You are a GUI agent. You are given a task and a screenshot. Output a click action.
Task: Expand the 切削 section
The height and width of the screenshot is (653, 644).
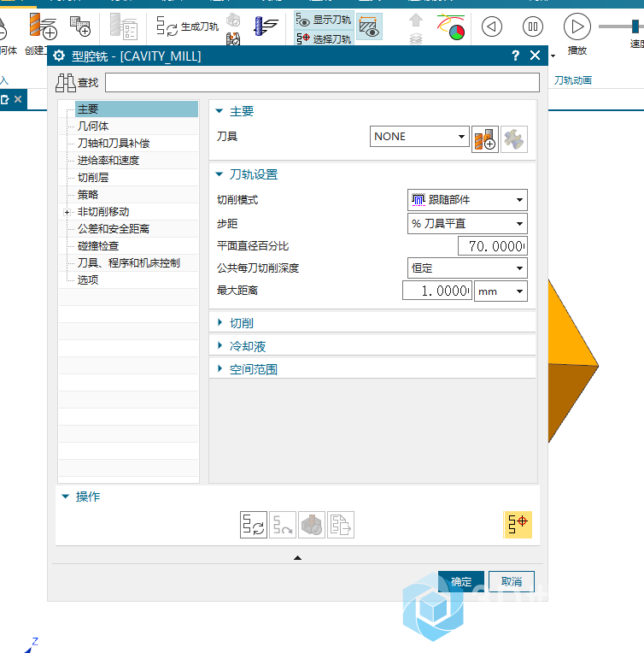(220, 322)
